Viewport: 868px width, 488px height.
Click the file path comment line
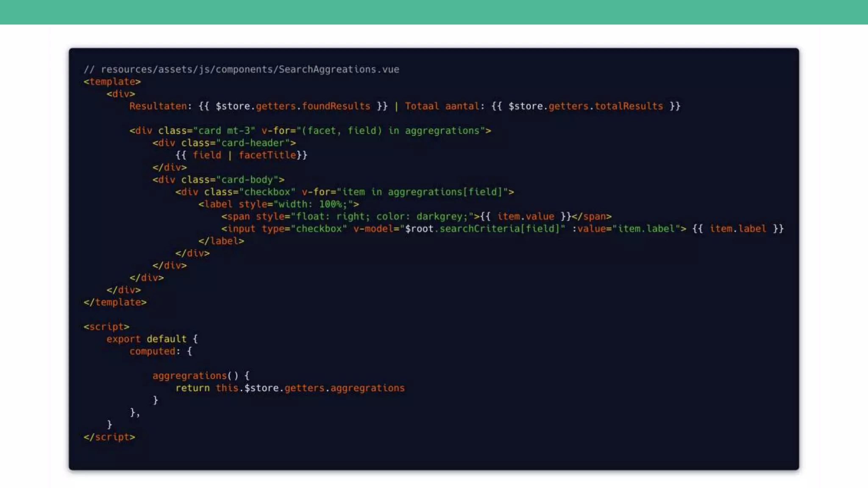tap(241, 69)
